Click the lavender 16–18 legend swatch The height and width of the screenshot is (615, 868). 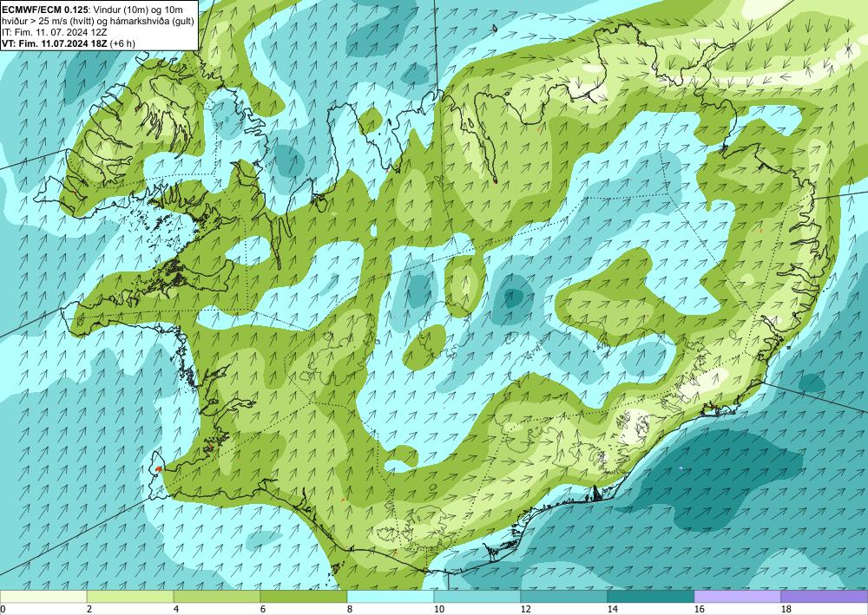[737, 597]
